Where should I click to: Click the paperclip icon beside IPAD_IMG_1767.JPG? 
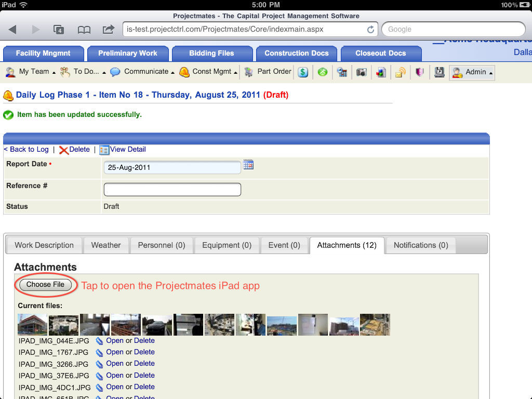[99, 353]
